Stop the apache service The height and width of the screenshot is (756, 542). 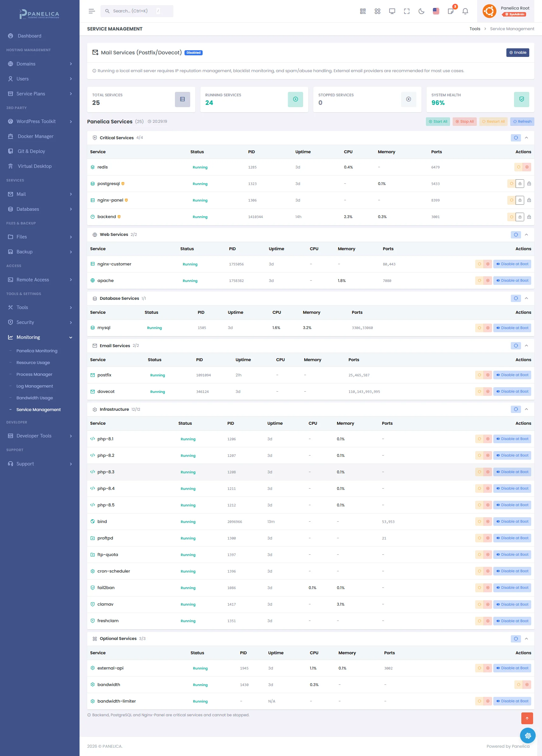(488, 281)
